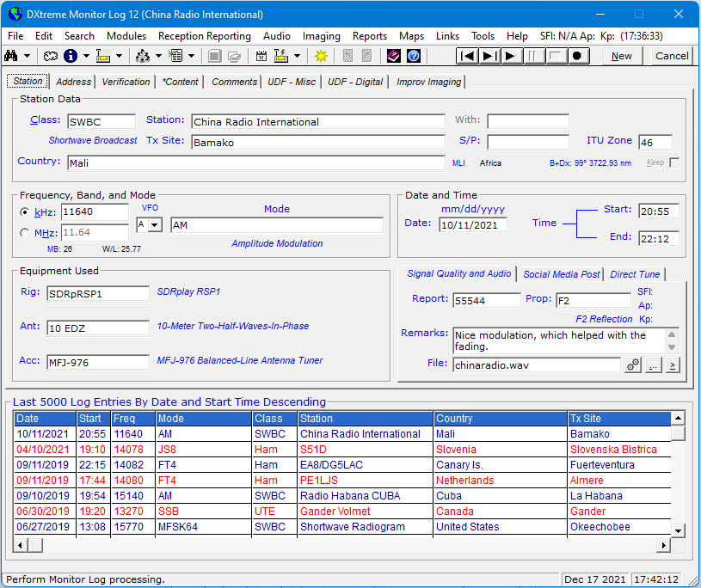Click the new list with star icon
Viewport: 701px width, 588px height.
[x=175, y=56]
